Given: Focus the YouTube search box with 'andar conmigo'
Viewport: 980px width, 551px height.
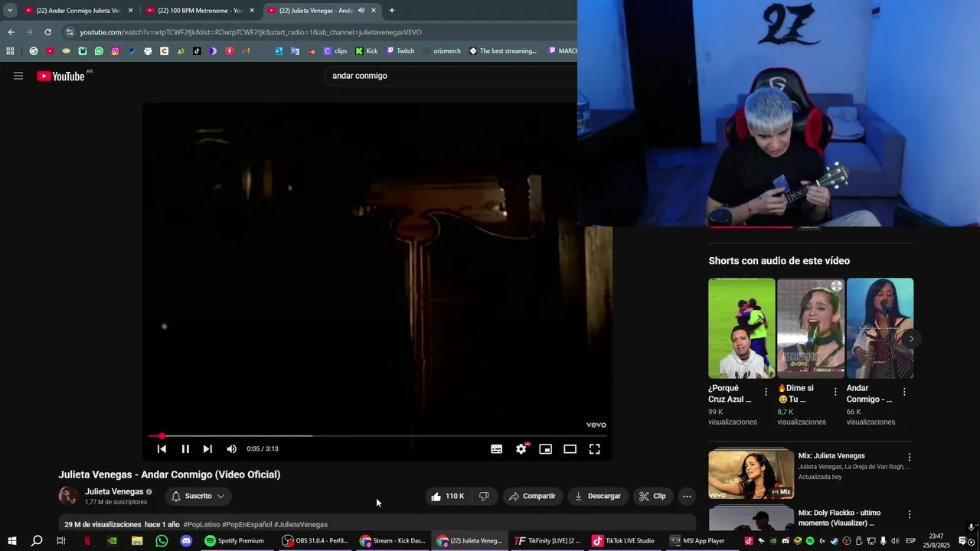Looking at the screenshot, I should click(452, 76).
